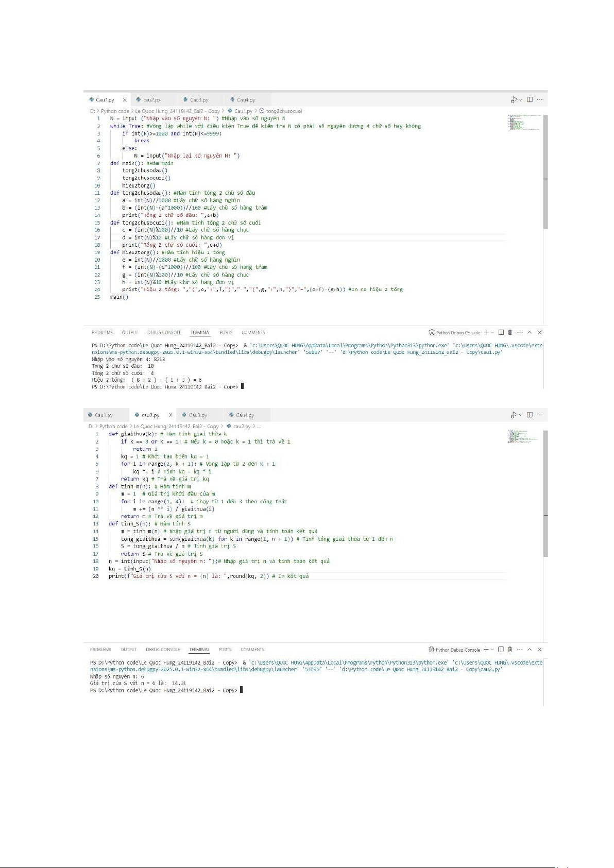Image resolution: width=614 pixels, height=868 pixels.
Task: Open panel ellipsis menu in cau2.py terminal panel
Action: tap(520, 650)
